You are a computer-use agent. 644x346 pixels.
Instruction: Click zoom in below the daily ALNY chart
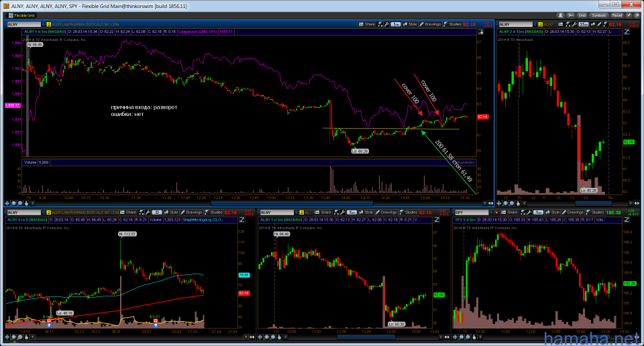13,337
